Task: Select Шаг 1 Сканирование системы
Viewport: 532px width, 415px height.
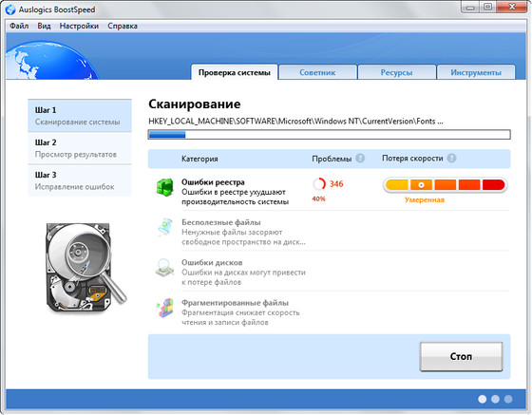Action: tap(80, 116)
